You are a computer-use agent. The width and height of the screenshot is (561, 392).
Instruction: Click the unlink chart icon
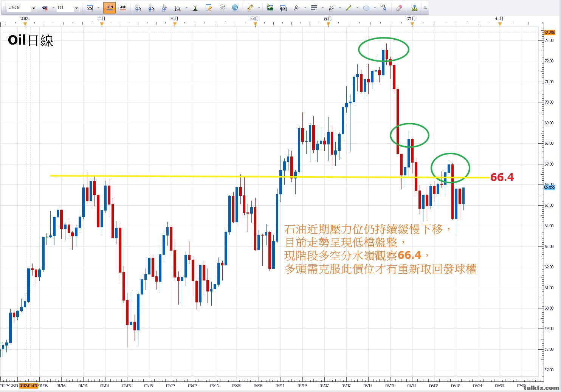tap(45, 8)
